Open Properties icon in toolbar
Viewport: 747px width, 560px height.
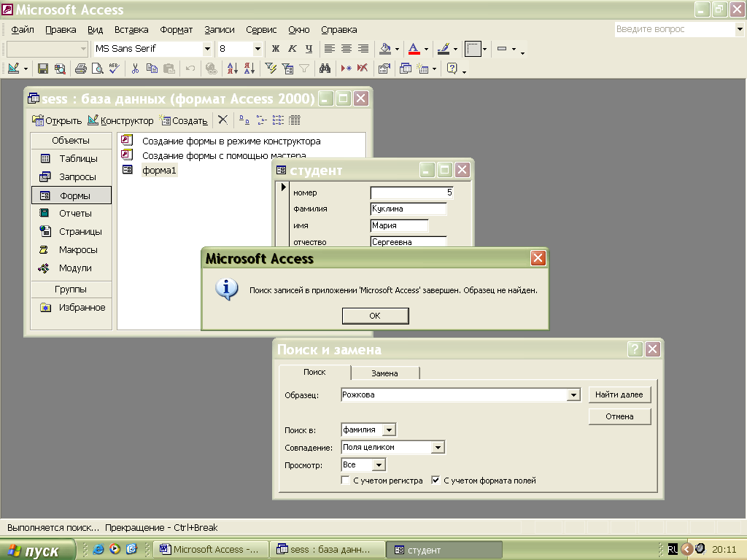pyautogui.click(x=384, y=69)
